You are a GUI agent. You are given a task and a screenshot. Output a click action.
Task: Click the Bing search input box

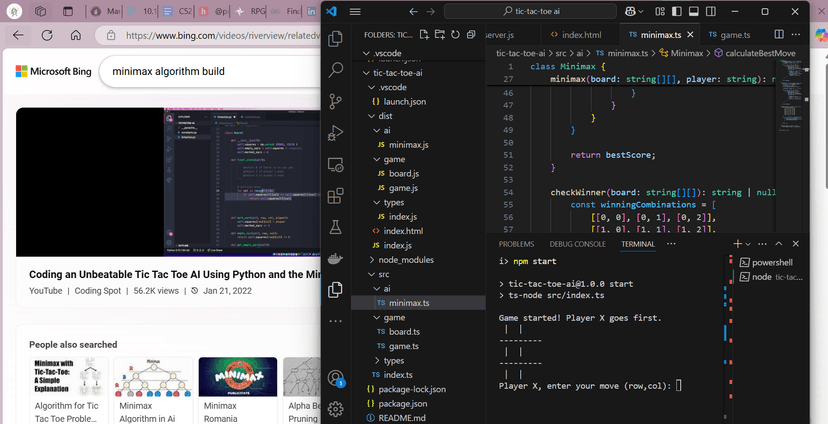pos(200,72)
